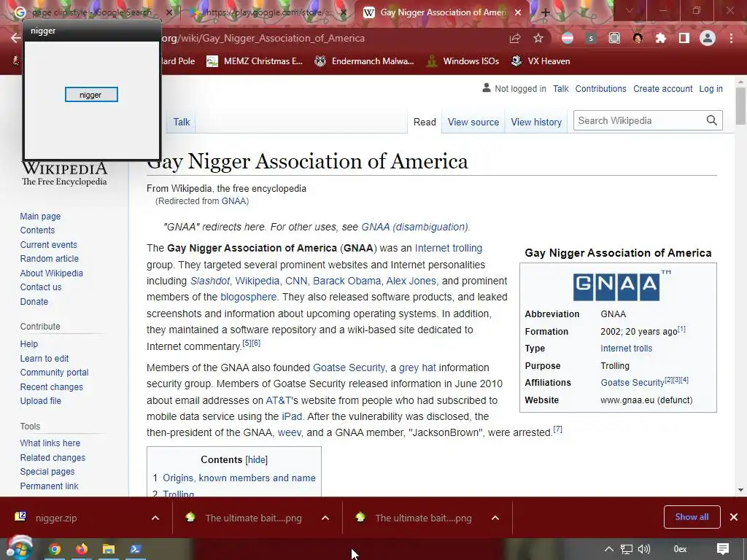Click the scrollbar down arrow
The image size is (747, 560).
(740, 489)
